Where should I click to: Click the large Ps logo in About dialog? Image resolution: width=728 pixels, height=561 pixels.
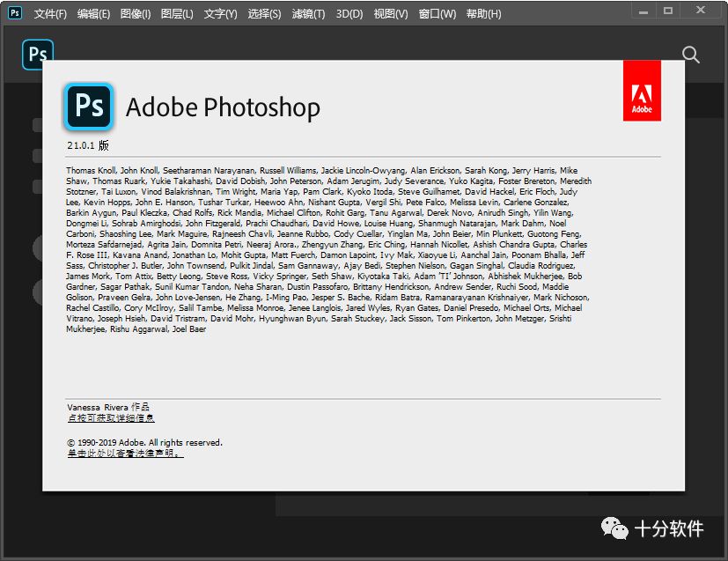[89, 107]
